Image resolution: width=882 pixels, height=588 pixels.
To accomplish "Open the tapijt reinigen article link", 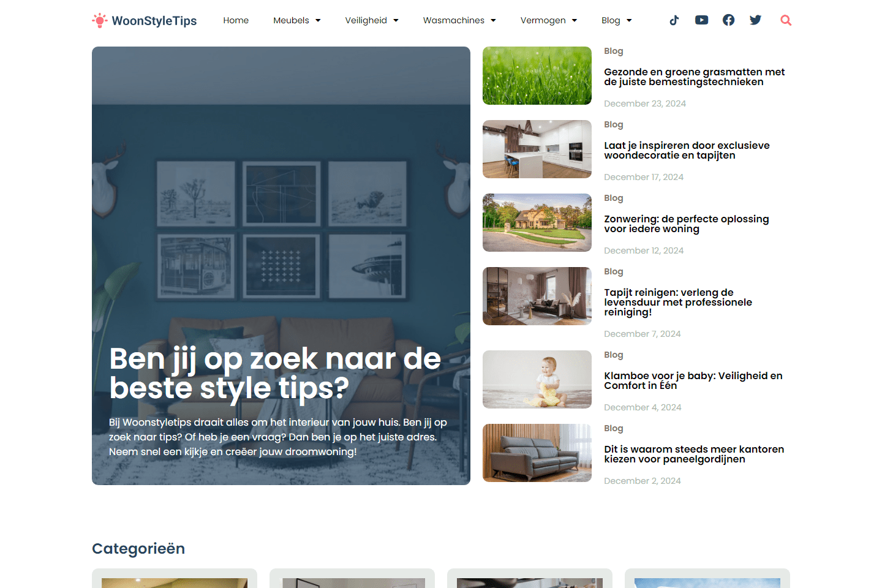I will pyautogui.click(x=678, y=302).
